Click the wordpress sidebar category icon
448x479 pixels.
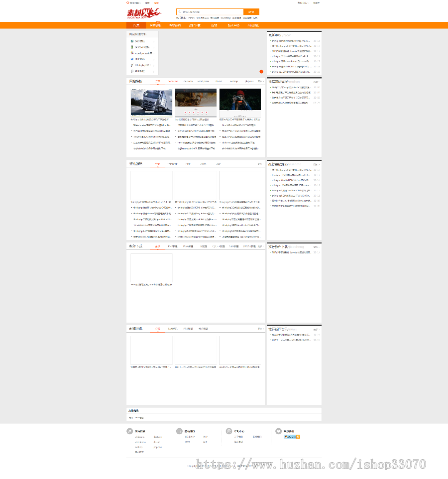pyautogui.click(x=132, y=53)
